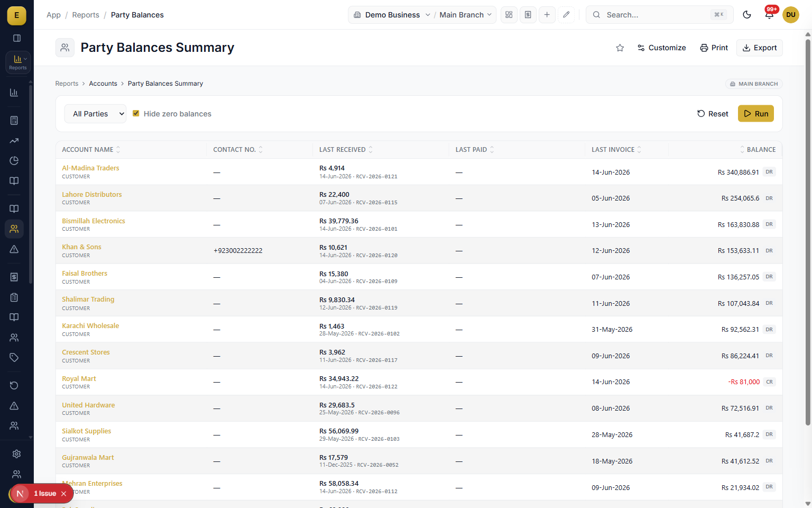
Task: Open Royal Mart account link
Action: (x=79, y=378)
